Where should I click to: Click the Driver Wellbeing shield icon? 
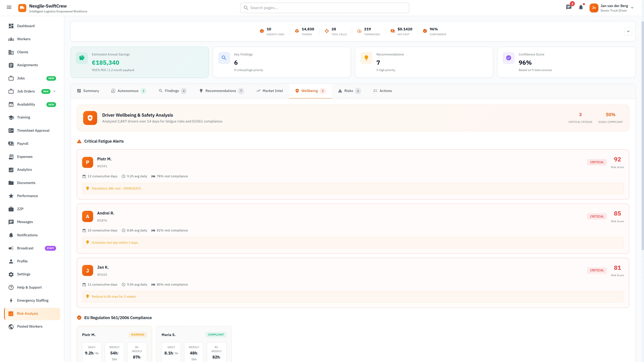(90, 118)
